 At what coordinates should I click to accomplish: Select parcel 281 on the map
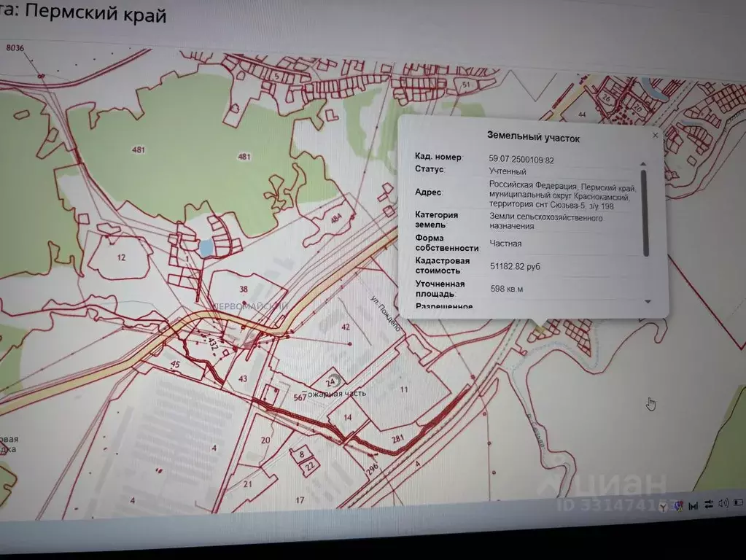397,438
